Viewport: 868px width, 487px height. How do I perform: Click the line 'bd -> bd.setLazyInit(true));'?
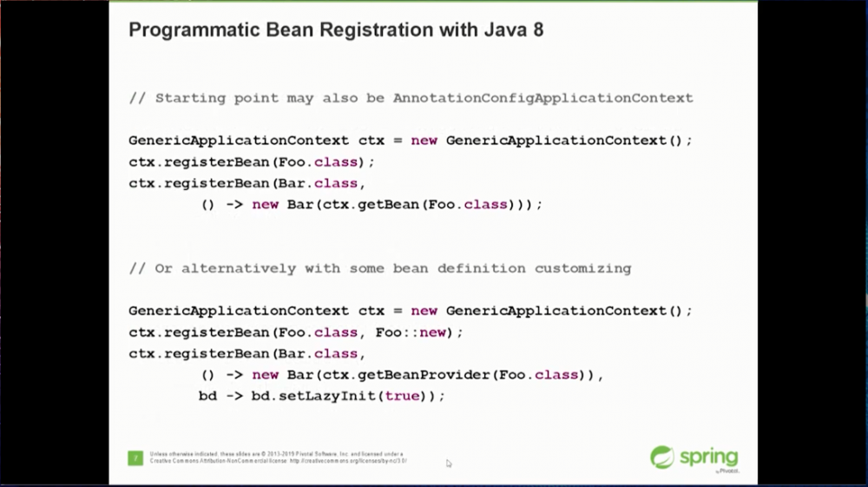(x=322, y=396)
